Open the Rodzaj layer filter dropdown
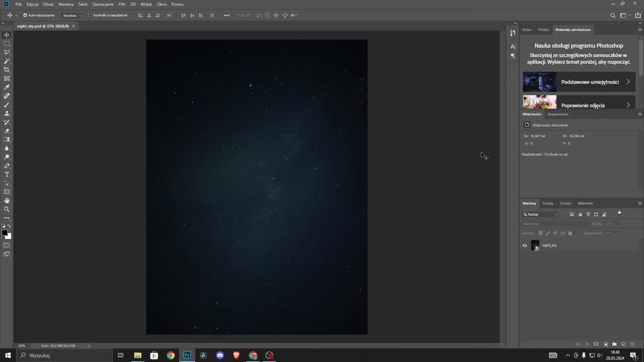The height and width of the screenshot is (362, 644). [540, 214]
